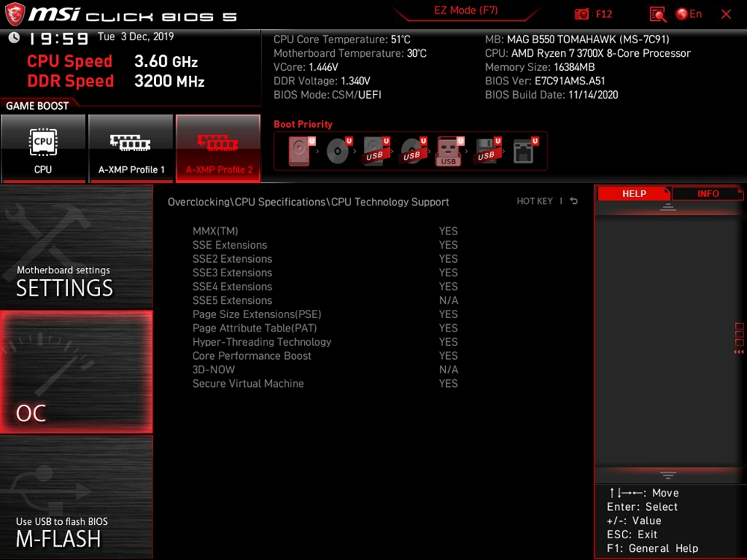Select the USB floppy boot device icon
747x560 pixels.
click(x=487, y=151)
